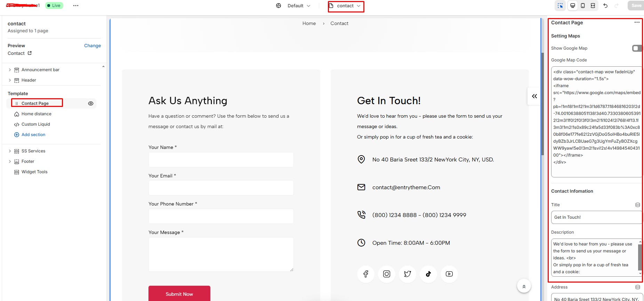Expand the Announcement bar section
Image resolution: width=644 pixels, height=301 pixels.
10,70
